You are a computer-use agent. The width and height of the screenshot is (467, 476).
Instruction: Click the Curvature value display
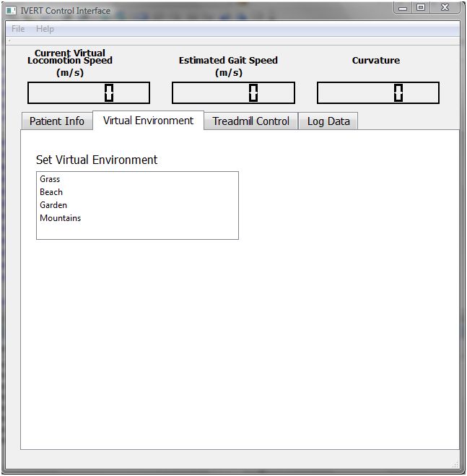(377, 93)
